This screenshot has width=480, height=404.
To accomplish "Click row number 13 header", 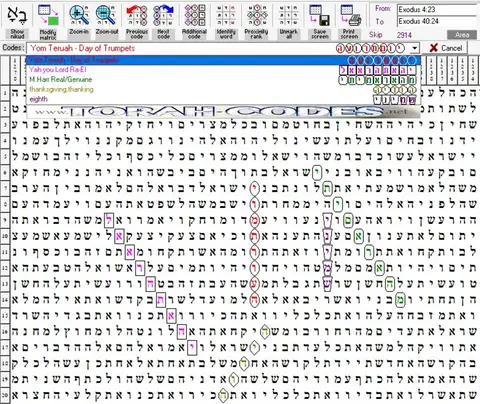I will pyautogui.click(x=5, y=284).
